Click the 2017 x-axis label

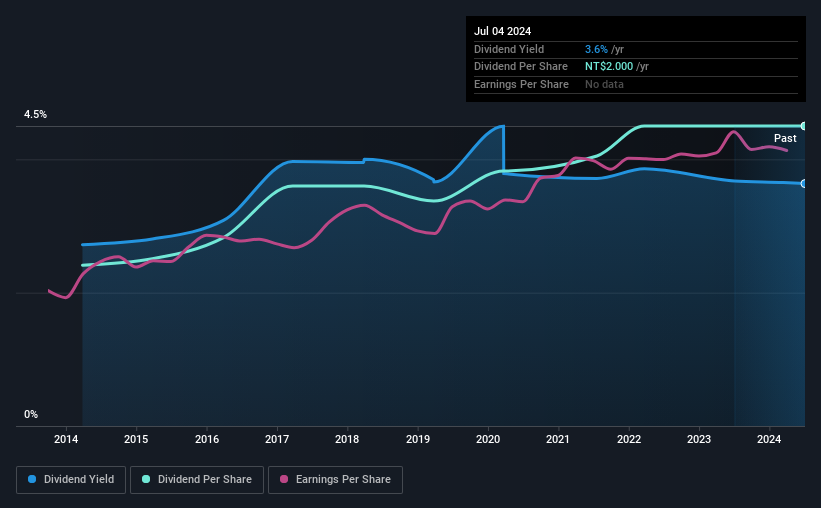point(277,439)
